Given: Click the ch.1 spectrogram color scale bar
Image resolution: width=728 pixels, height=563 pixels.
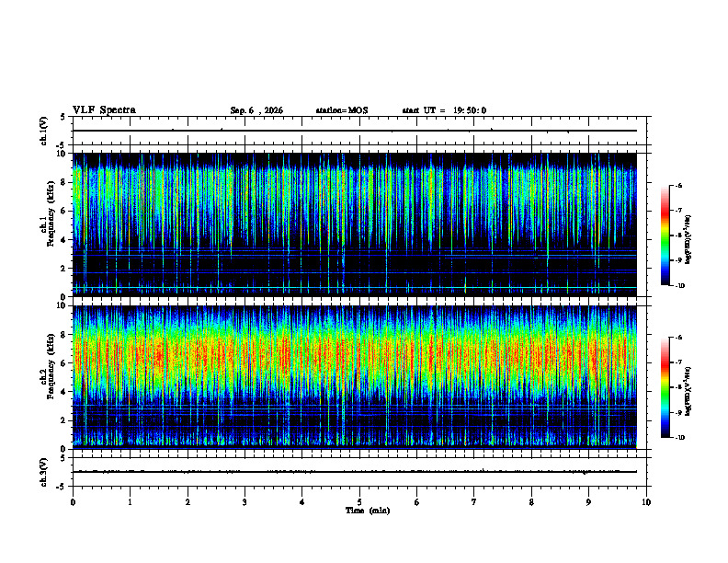Looking at the screenshot, I should (x=665, y=236).
